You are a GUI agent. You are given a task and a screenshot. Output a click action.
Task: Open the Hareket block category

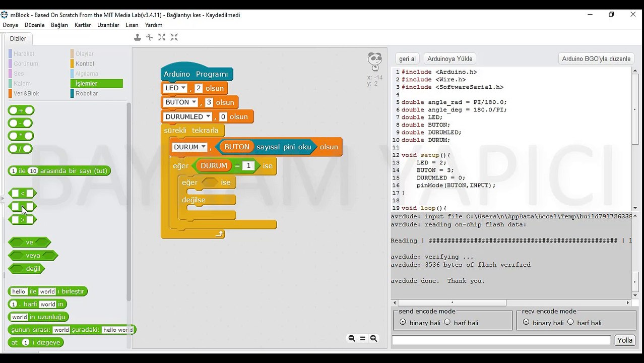24,54
